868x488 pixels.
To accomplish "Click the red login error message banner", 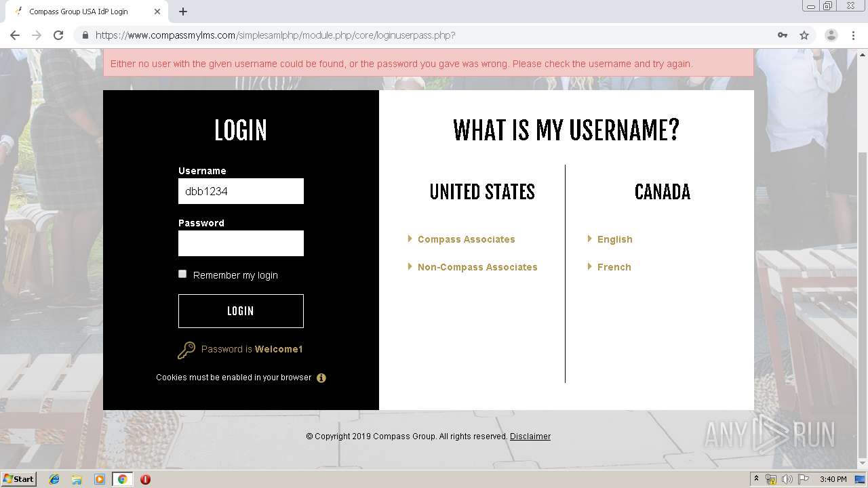I will click(428, 63).
